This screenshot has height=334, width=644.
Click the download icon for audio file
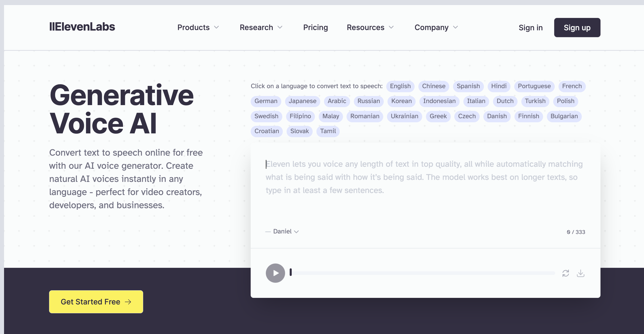pos(581,273)
